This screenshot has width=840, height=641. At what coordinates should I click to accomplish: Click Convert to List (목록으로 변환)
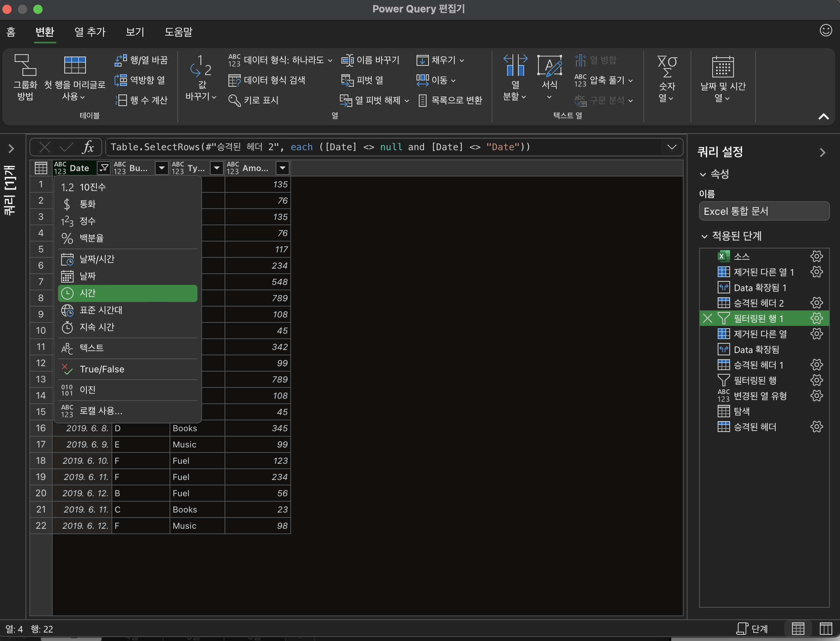[451, 100]
